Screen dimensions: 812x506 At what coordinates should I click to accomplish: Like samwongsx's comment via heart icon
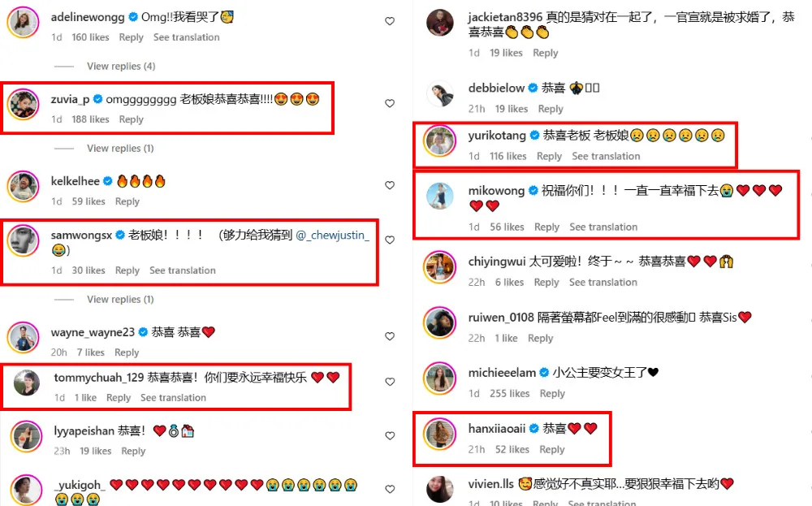coord(390,240)
